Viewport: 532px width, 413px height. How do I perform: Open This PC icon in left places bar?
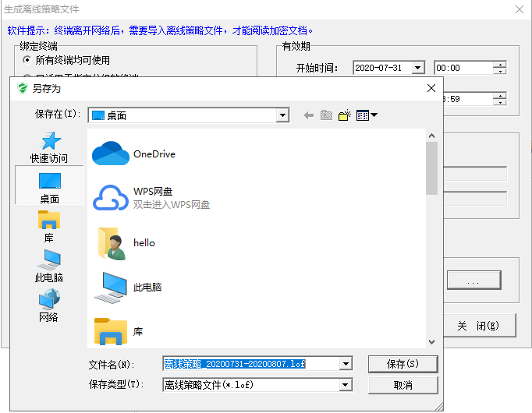[x=49, y=259]
